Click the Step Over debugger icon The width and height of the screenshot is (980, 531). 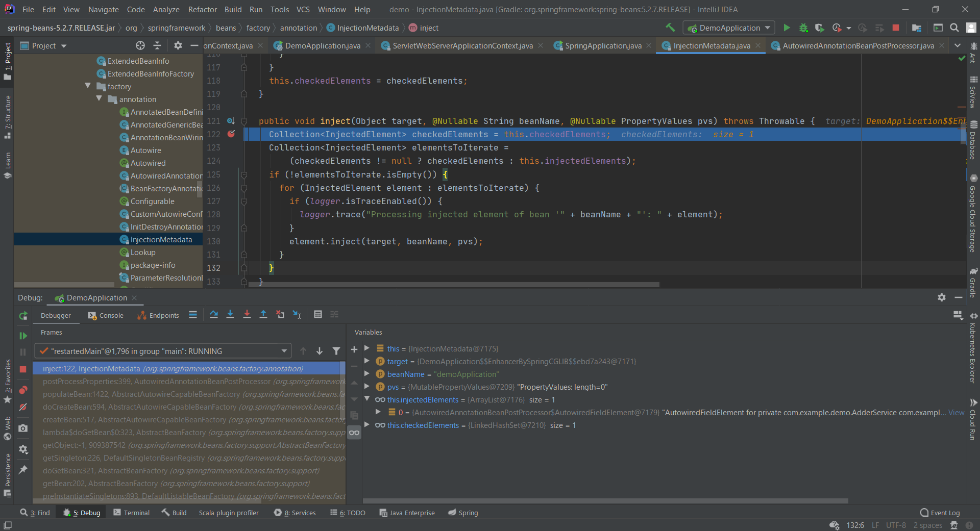coord(214,315)
